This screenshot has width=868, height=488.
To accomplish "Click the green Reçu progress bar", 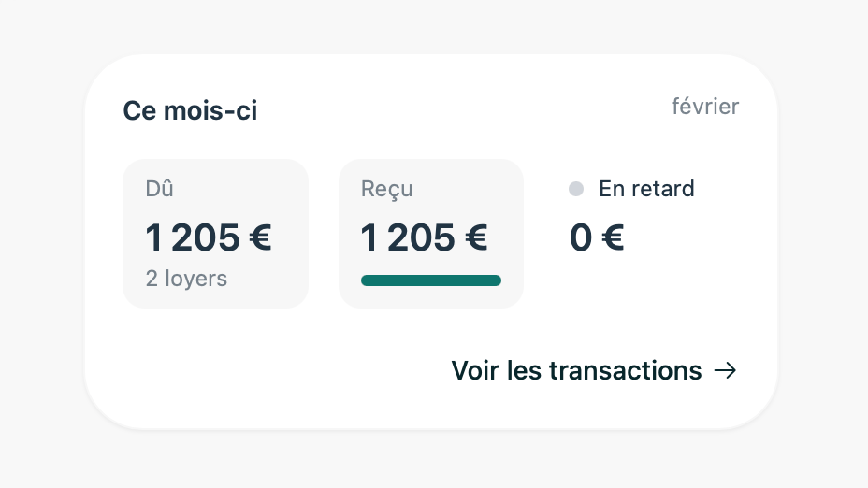I will 430,280.
